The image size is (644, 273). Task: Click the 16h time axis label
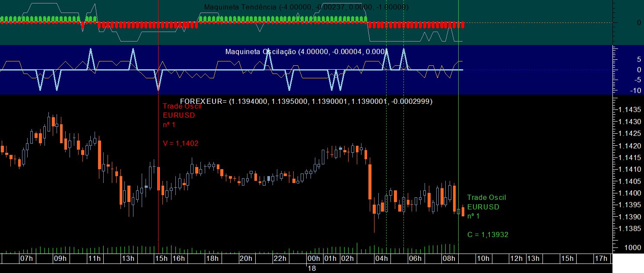tap(178, 258)
